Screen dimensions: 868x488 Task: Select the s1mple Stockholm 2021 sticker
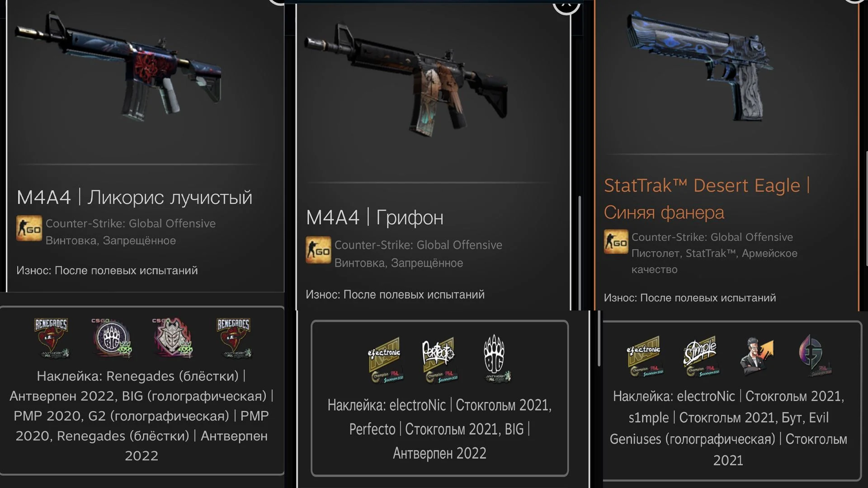pyautogui.click(x=700, y=357)
